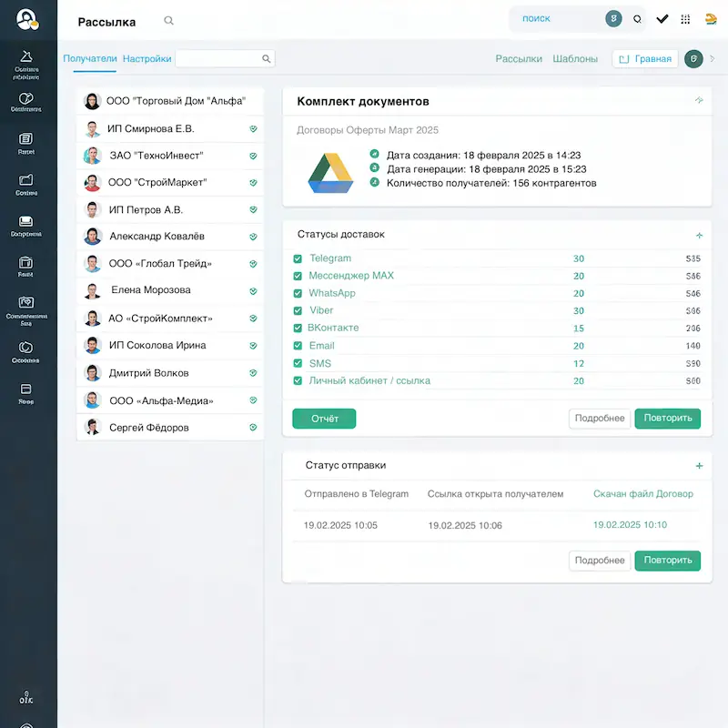This screenshot has width=728, height=728.
Task: Switch to the Получатели tab
Action: tap(90, 58)
